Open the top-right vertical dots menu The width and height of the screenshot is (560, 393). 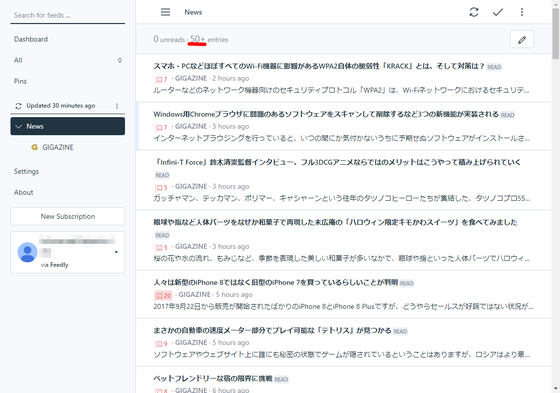tap(522, 12)
